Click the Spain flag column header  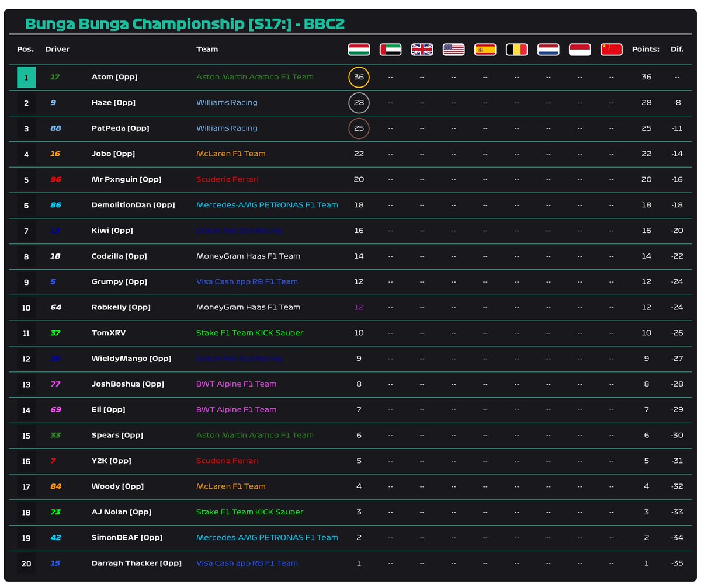coord(485,50)
